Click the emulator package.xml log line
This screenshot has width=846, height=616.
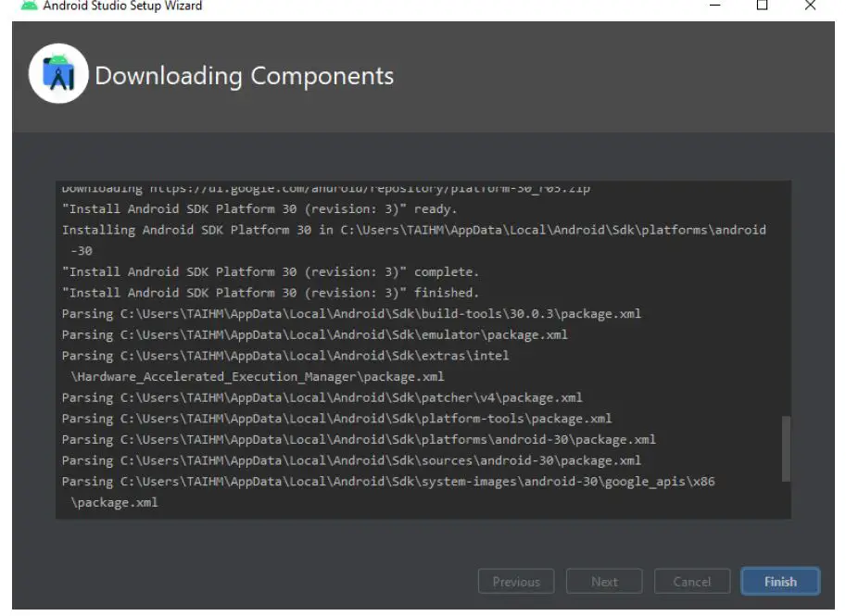click(314, 334)
